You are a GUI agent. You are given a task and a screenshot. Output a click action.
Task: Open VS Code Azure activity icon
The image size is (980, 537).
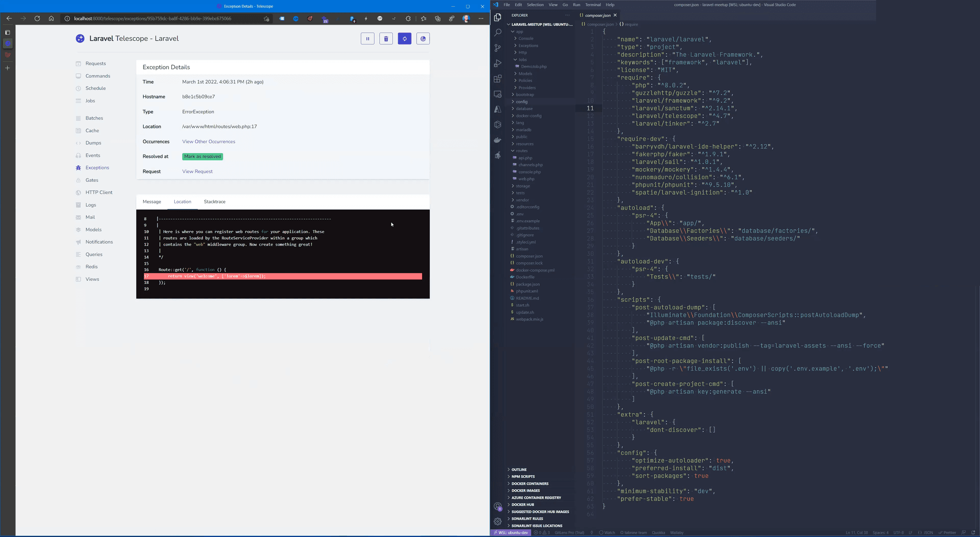[x=498, y=109]
